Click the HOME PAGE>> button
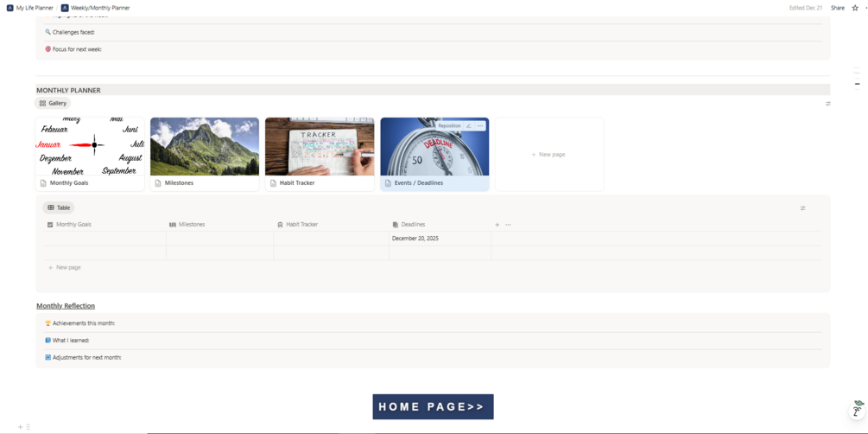Viewport: 868px width, 434px height. click(433, 407)
